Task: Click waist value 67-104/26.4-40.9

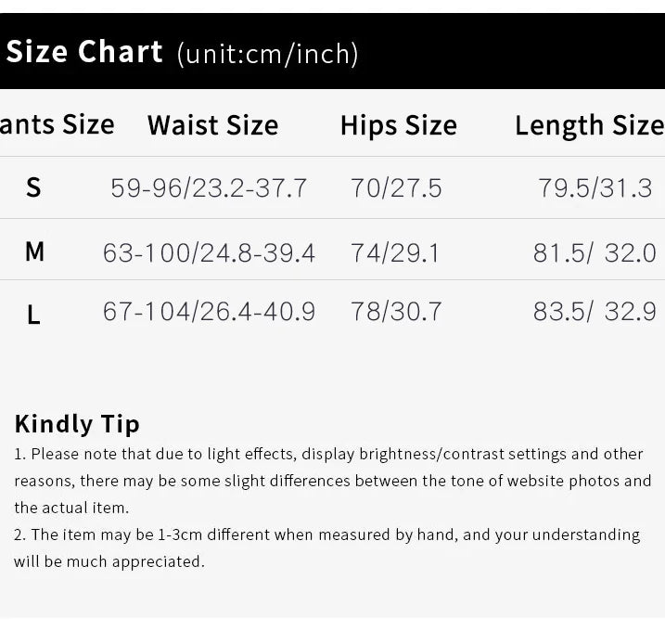Action: pos(209,312)
